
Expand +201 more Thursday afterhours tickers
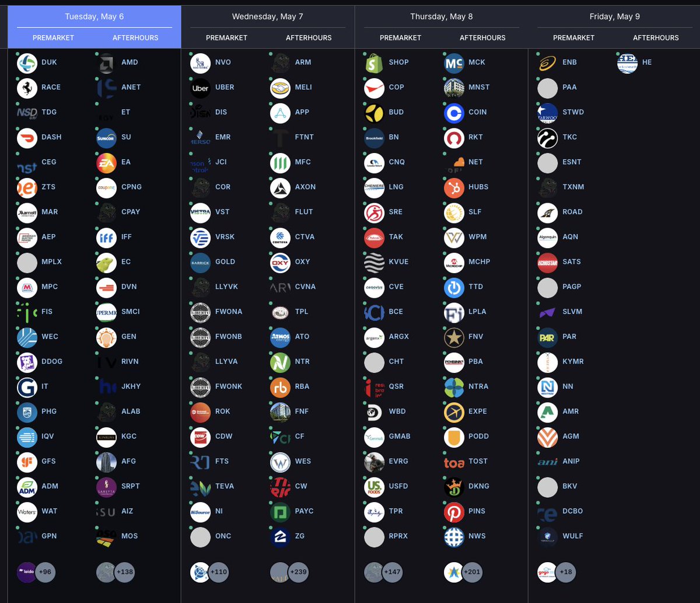pyautogui.click(x=471, y=572)
